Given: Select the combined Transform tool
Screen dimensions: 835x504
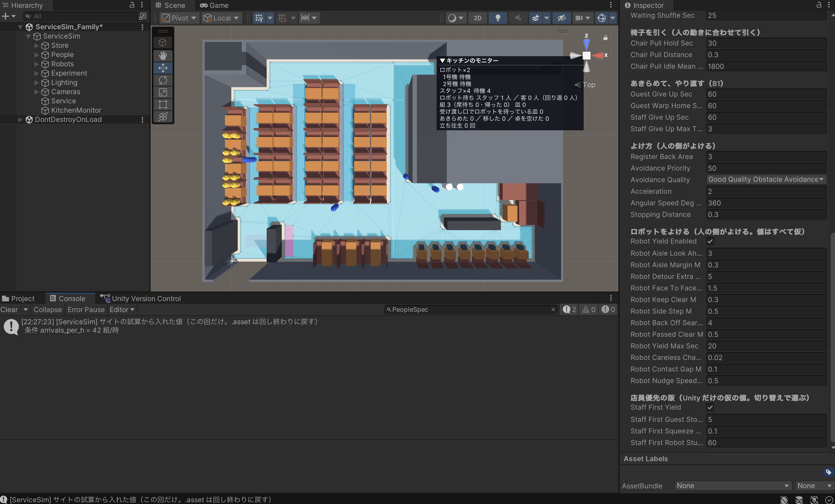Looking at the screenshot, I should pos(163,117).
